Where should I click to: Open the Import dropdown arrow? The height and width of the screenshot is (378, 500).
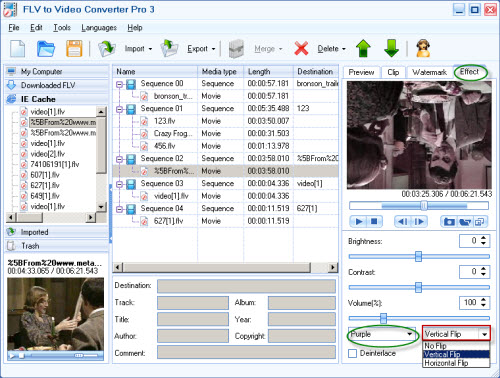pos(150,49)
